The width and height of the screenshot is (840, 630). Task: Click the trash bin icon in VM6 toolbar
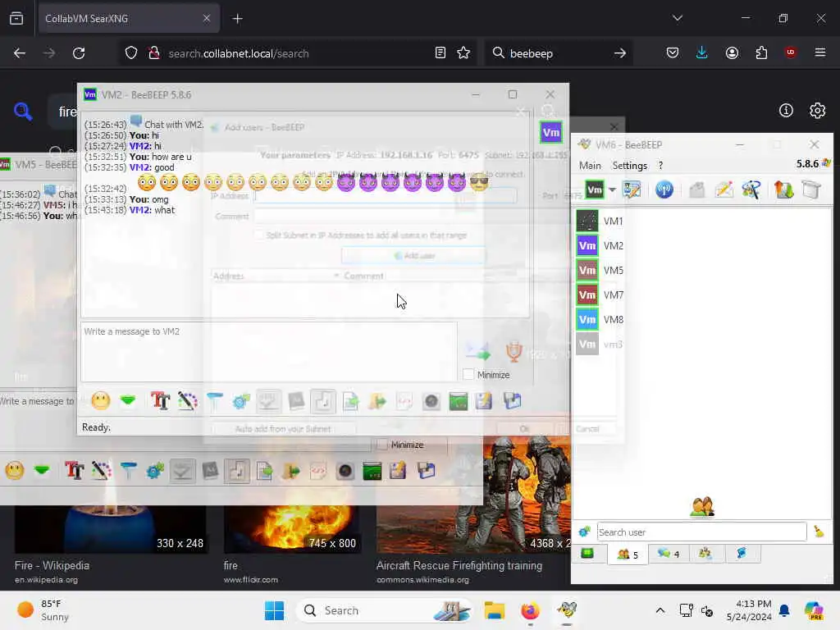click(x=811, y=189)
